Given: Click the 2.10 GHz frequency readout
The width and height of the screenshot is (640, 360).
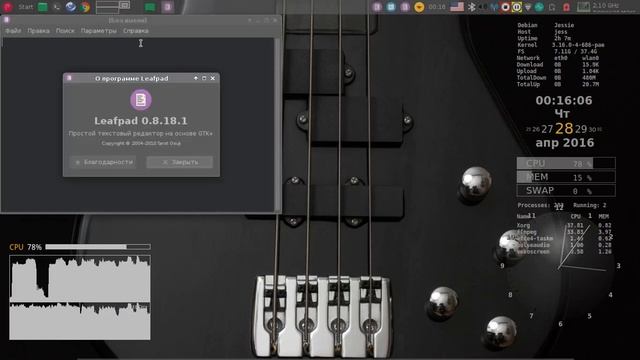Looking at the screenshot, I should (606, 5).
